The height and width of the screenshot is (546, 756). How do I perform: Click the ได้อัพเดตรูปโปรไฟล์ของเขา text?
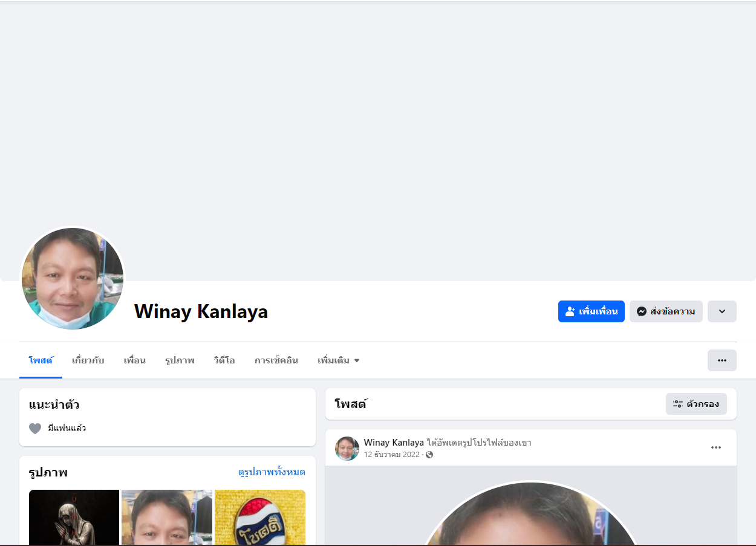tap(479, 443)
